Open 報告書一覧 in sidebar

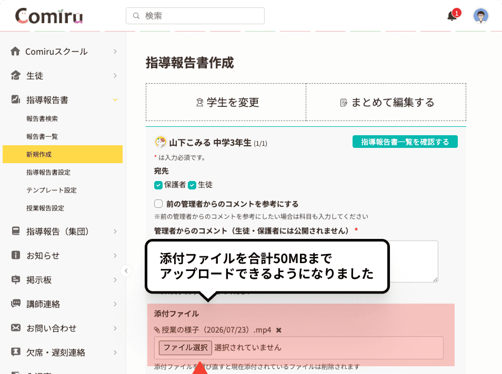[x=42, y=137]
